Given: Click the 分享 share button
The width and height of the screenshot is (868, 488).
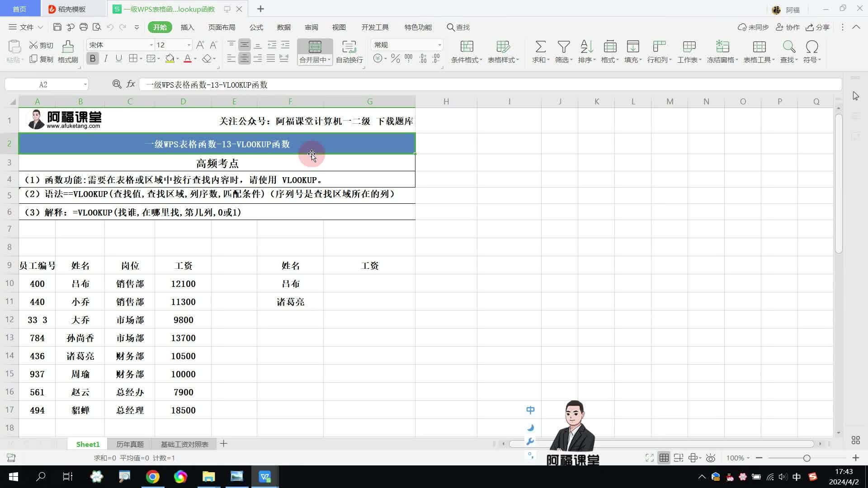Looking at the screenshot, I should pyautogui.click(x=818, y=27).
